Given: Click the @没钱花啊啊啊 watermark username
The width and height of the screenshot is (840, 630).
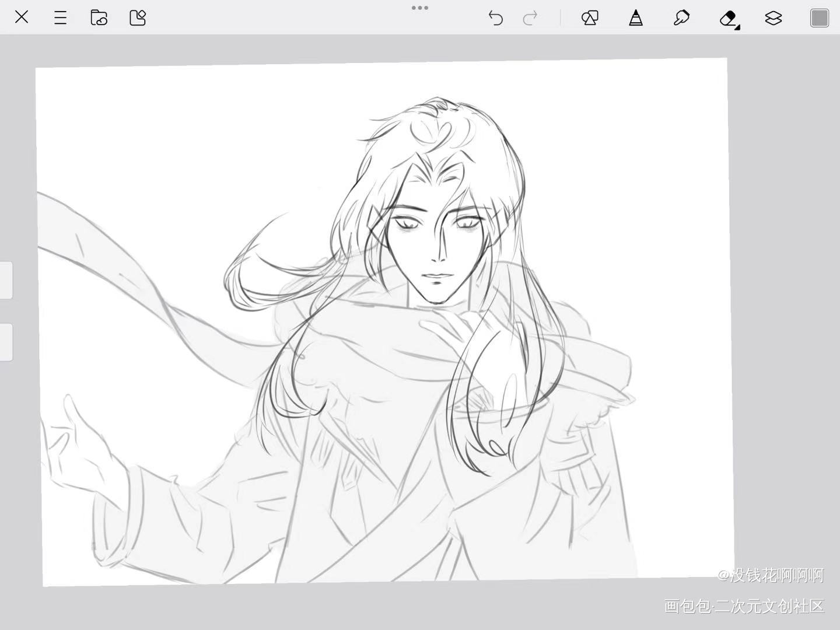Looking at the screenshot, I should pos(771,575).
